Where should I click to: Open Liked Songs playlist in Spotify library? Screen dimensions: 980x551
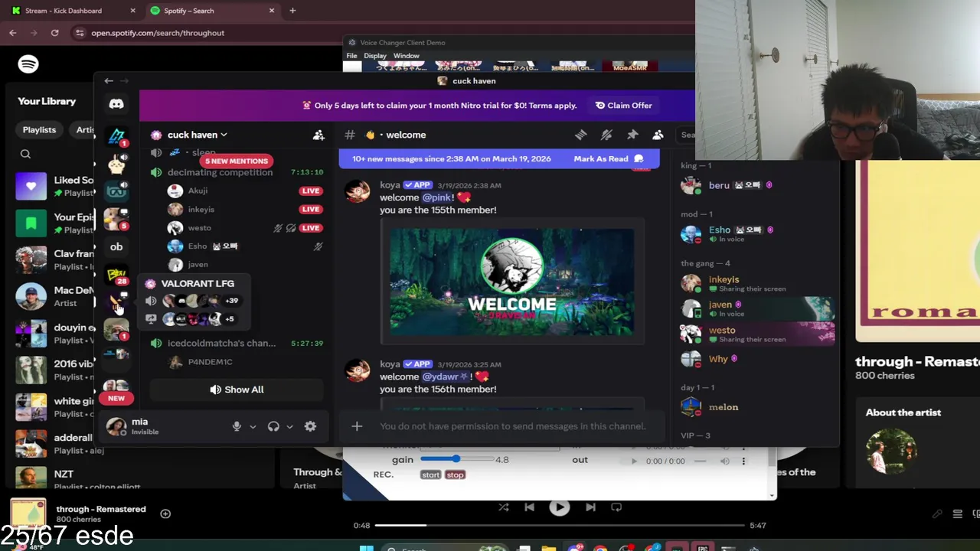pyautogui.click(x=54, y=186)
